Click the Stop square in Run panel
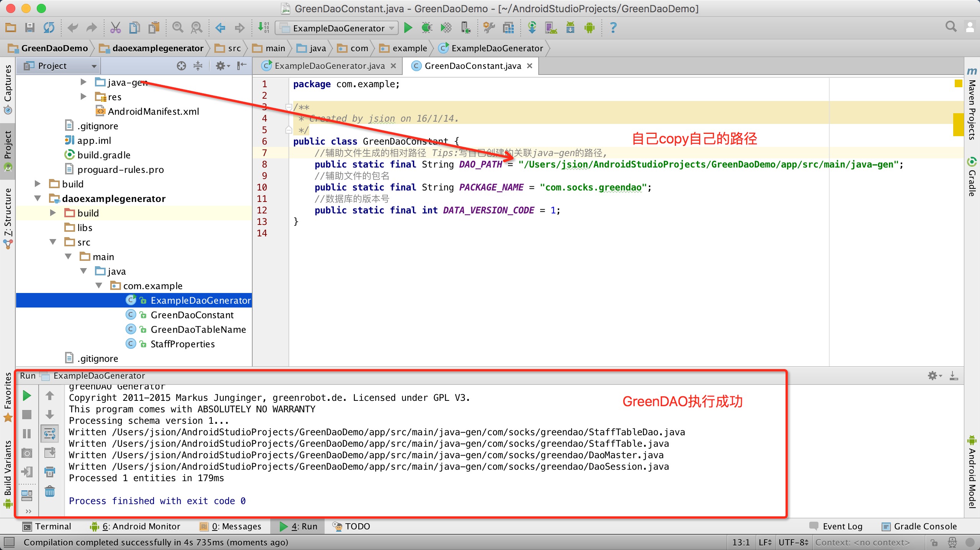 (27, 415)
